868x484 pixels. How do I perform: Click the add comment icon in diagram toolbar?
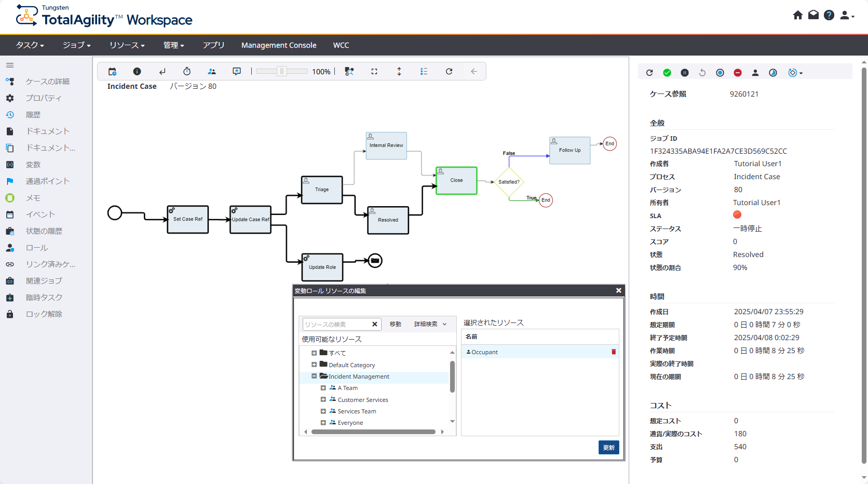click(x=237, y=72)
